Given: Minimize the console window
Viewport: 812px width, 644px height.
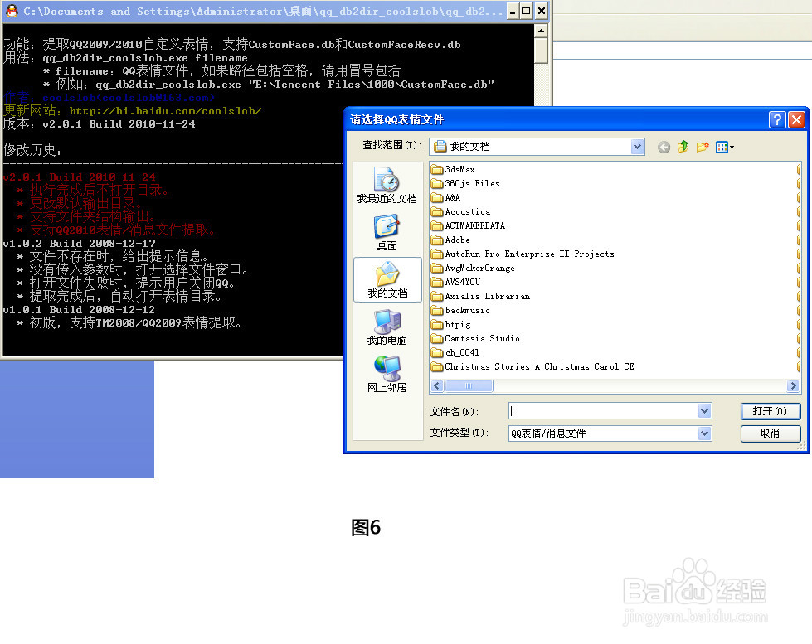Looking at the screenshot, I should pos(512,11).
